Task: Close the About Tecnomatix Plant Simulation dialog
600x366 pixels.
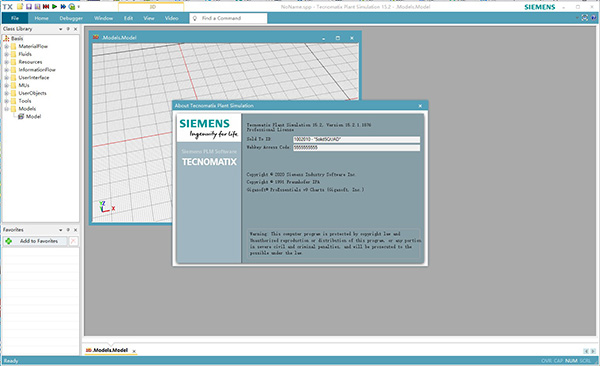Action: pyautogui.click(x=420, y=106)
